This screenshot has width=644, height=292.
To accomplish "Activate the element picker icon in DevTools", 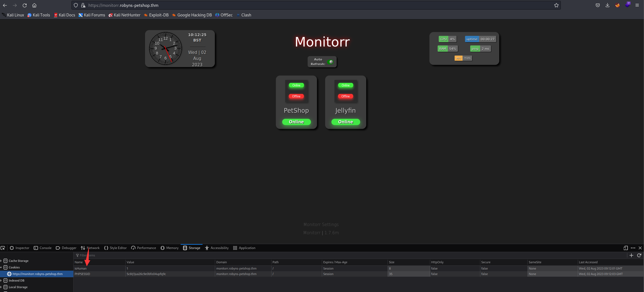I will click(x=3, y=248).
